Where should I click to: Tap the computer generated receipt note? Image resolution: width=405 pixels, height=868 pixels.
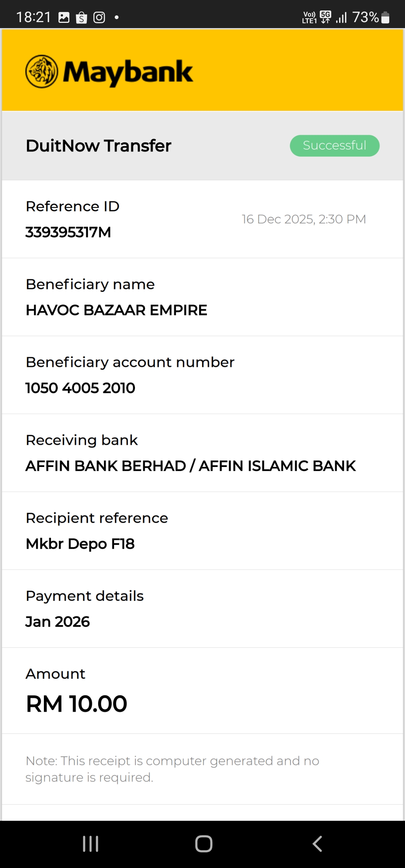point(172,769)
